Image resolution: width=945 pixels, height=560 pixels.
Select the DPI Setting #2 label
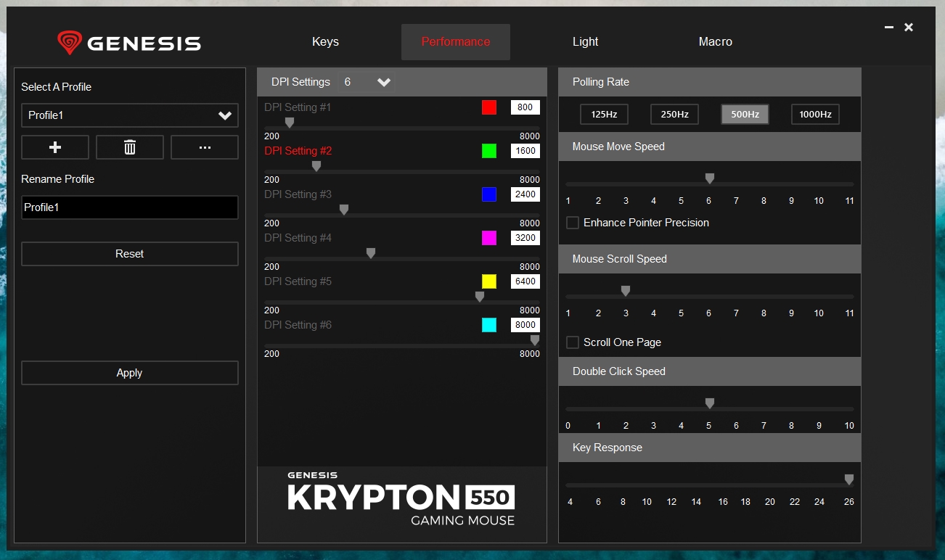coord(298,151)
